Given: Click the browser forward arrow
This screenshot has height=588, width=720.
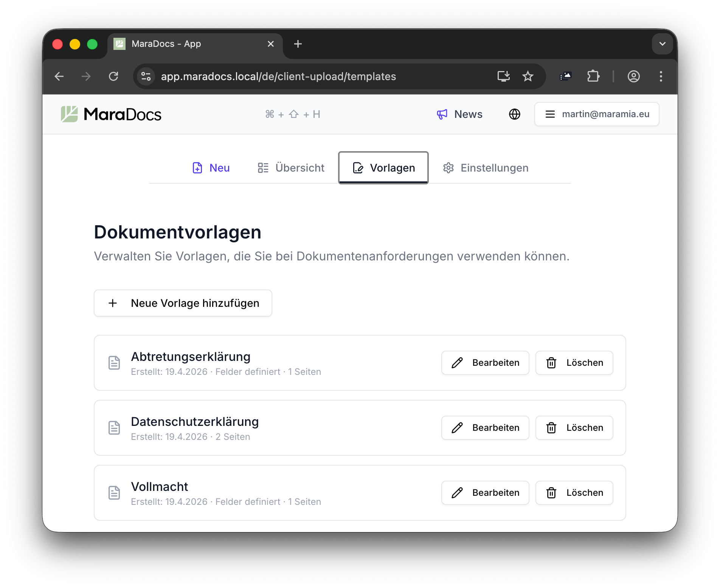Looking at the screenshot, I should (86, 76).
